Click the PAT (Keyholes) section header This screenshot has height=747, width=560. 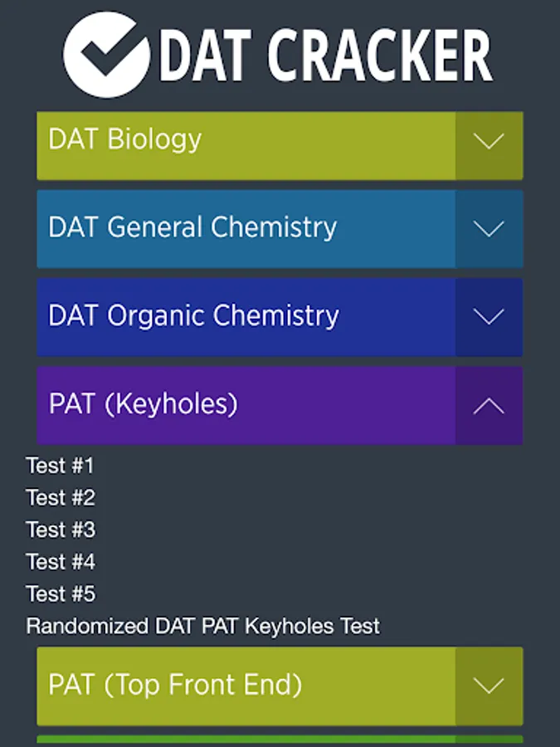(246, 406)
